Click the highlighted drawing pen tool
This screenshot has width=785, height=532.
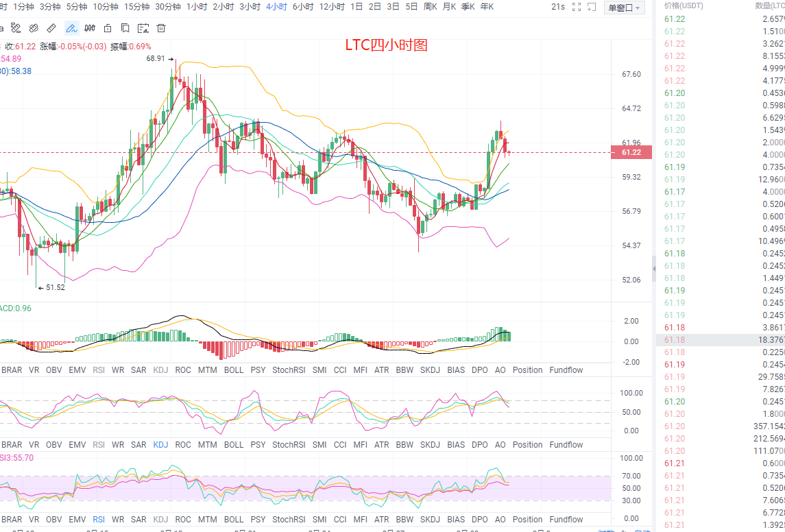tap(71, 28)
